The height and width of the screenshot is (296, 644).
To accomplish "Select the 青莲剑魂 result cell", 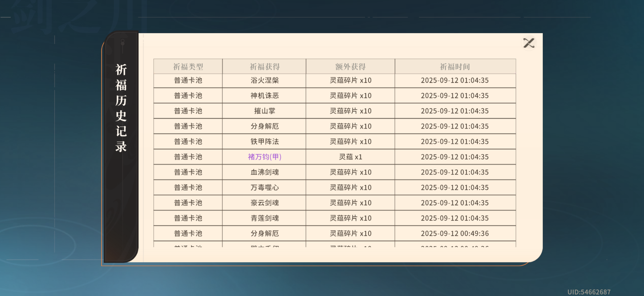I will coord(265,218).
